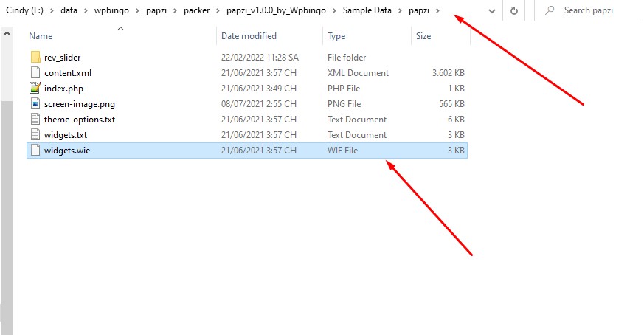Click the rev_slider folder icon
Screen dimensions: 644x335
[35, 57]
